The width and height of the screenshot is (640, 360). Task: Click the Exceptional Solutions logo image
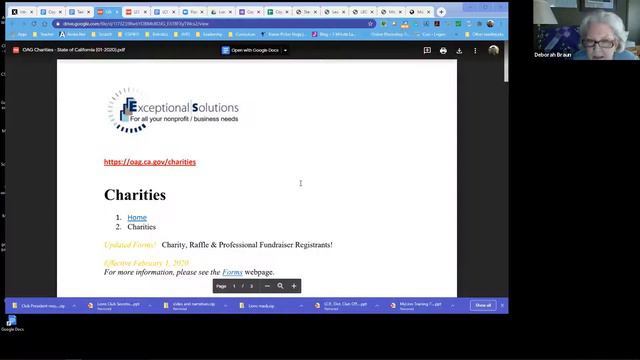[173, 110]
